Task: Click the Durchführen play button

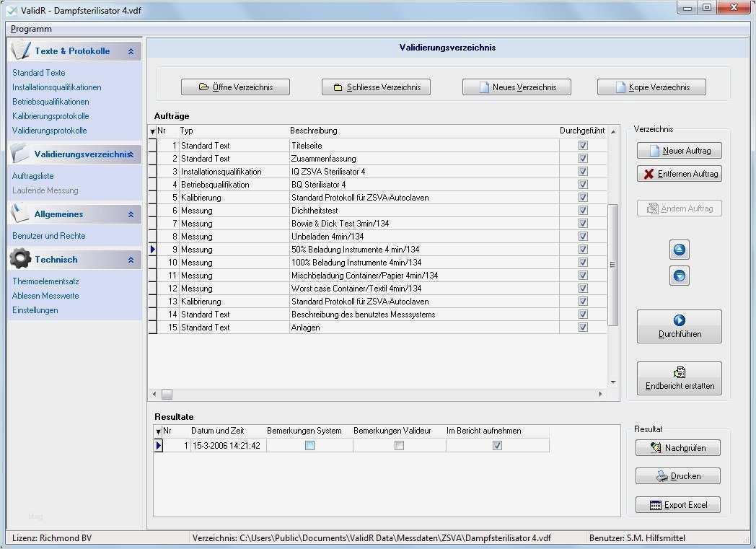Action: [680, 326]
